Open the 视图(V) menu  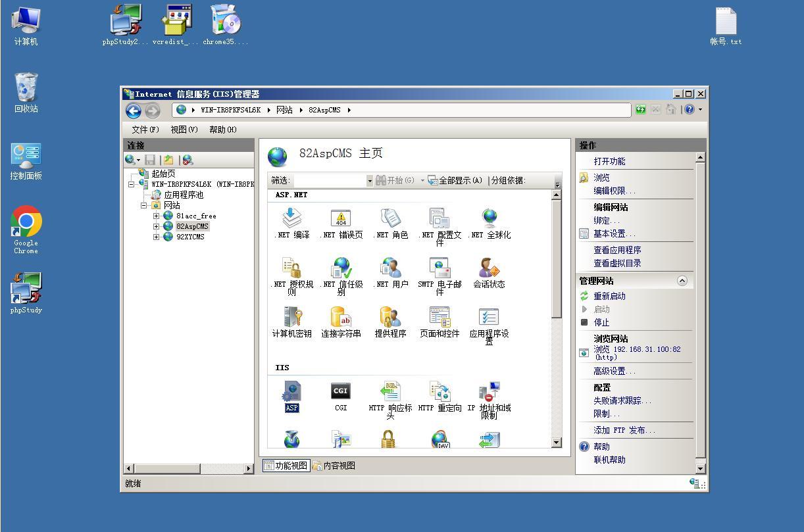pos(184,130)
